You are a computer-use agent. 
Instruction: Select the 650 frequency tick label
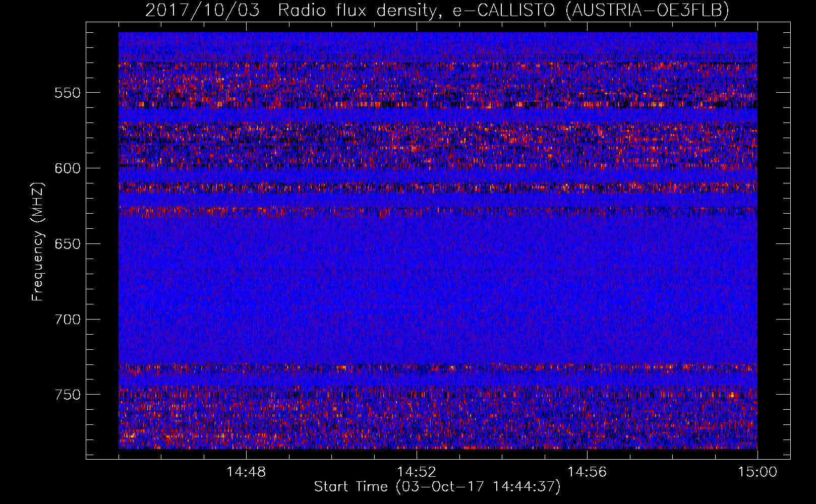pyautogui.click(x=68, y=244)
